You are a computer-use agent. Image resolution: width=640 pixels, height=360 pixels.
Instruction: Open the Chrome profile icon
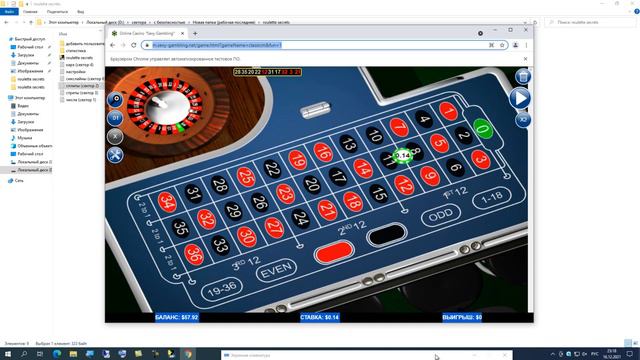[x=516, y=45]
